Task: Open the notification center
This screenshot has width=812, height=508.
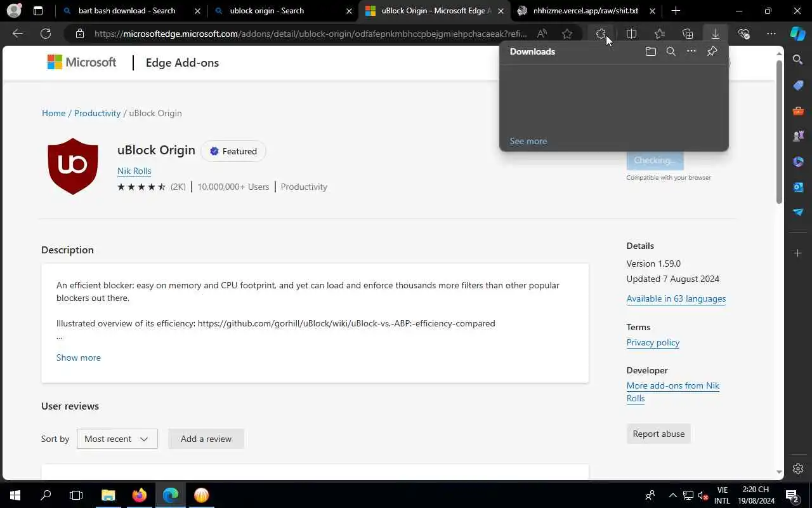Action: coord(792,495)
